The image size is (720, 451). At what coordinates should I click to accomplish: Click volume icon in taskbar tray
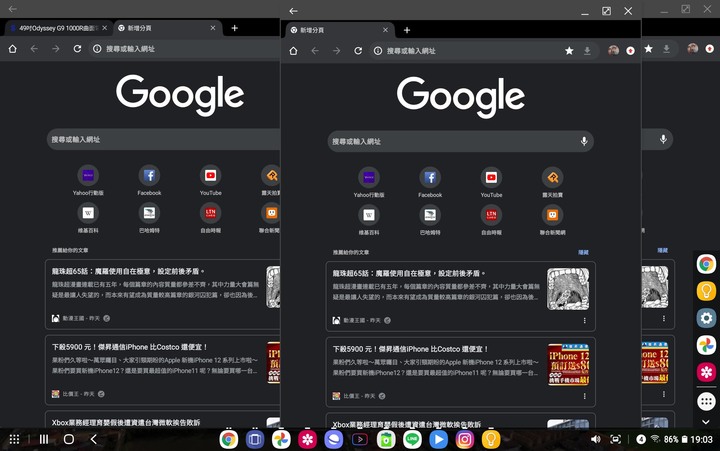[596, 439]
